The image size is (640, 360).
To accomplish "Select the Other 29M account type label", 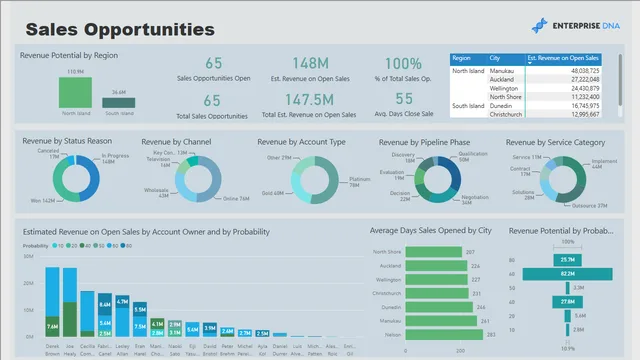I will (279, 158).
